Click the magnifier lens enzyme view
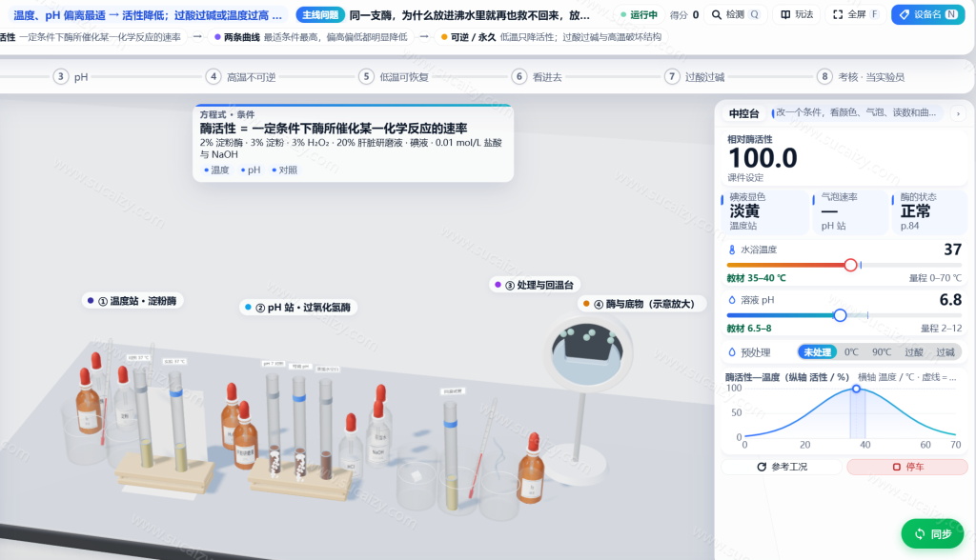The width and height of the screenshot is (976, 560). [x=587, y=352]
